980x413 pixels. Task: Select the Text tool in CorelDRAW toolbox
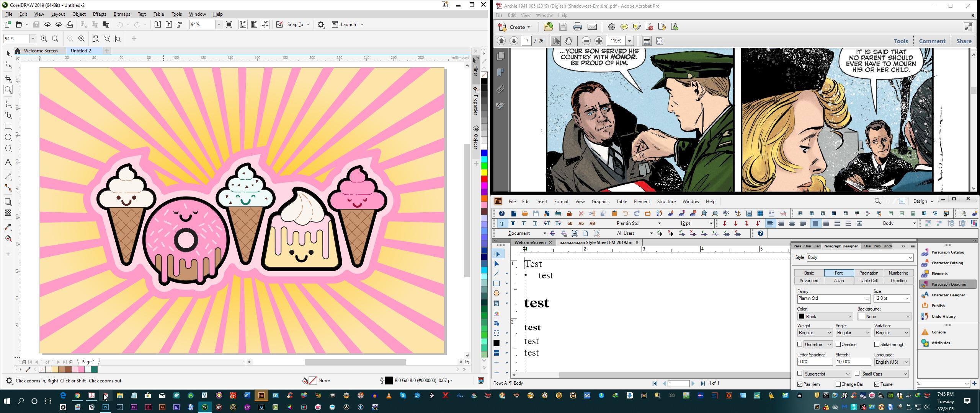[x=8, y=163]
